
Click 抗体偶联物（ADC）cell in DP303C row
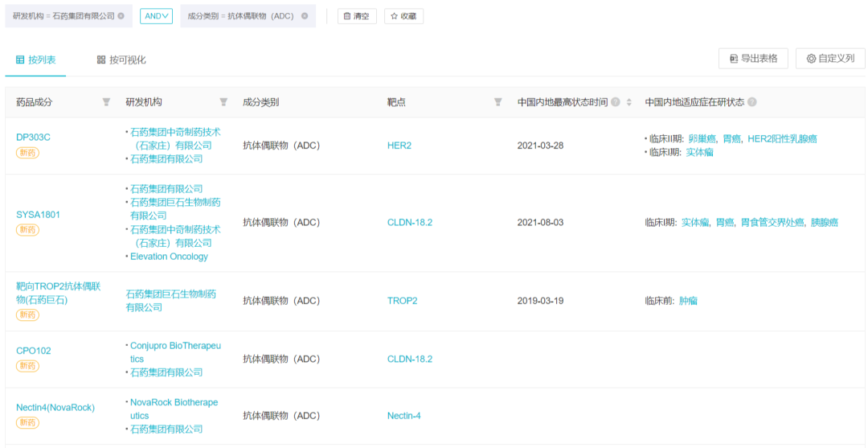click(282, 146)
